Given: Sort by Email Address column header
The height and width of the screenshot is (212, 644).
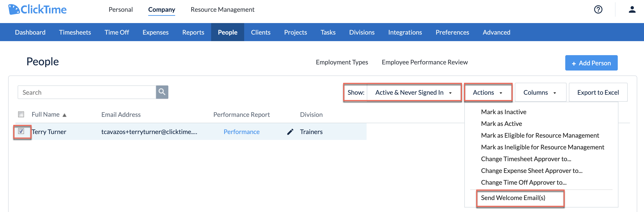Looking at the screenshot, I should click(121, 115).
